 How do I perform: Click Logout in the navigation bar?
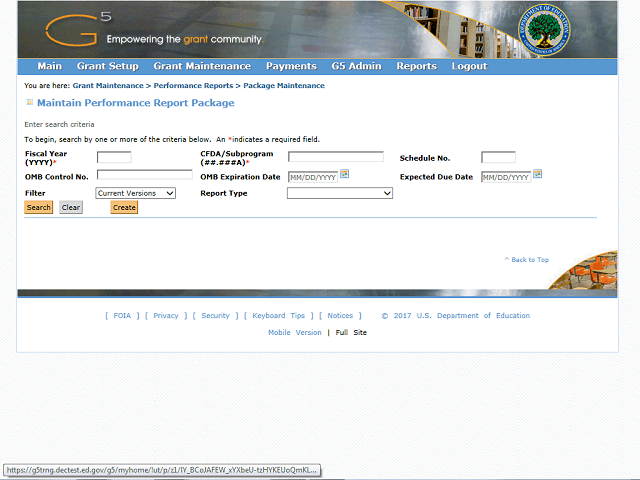469,66
